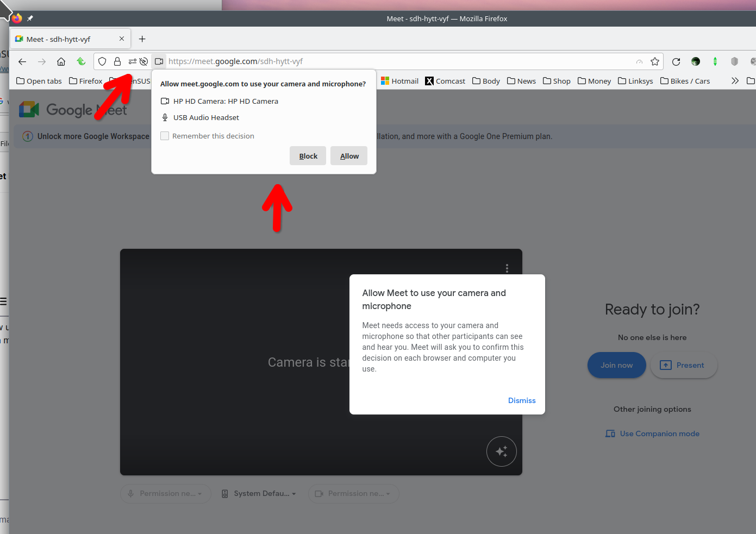Check the Remember this decision checkbox
Image resolution: width=756 pixels, height=534 pixels.
pyautogui.click(x=165, y=136)
